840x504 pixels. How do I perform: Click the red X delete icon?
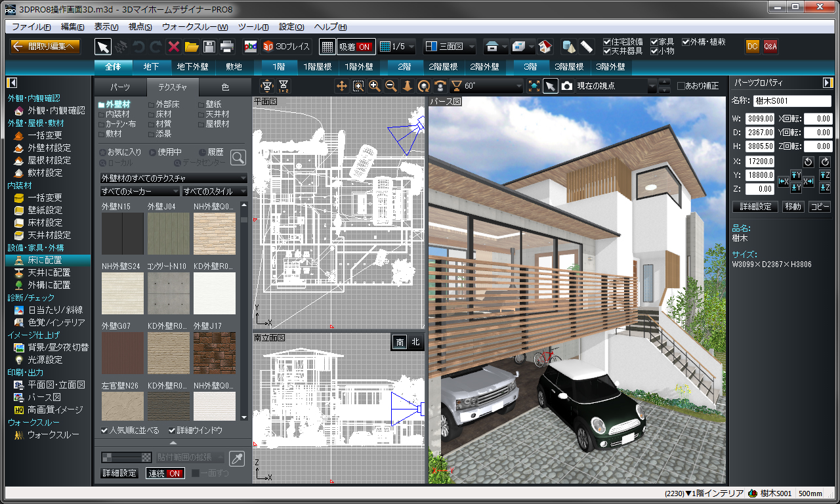pyautogui.click(x=174, y=47)
